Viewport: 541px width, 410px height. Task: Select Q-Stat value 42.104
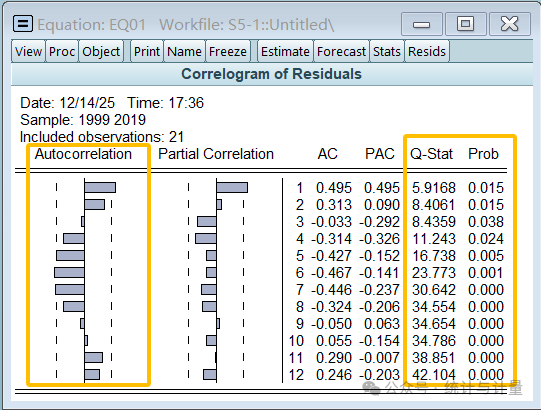coord(434,375)
